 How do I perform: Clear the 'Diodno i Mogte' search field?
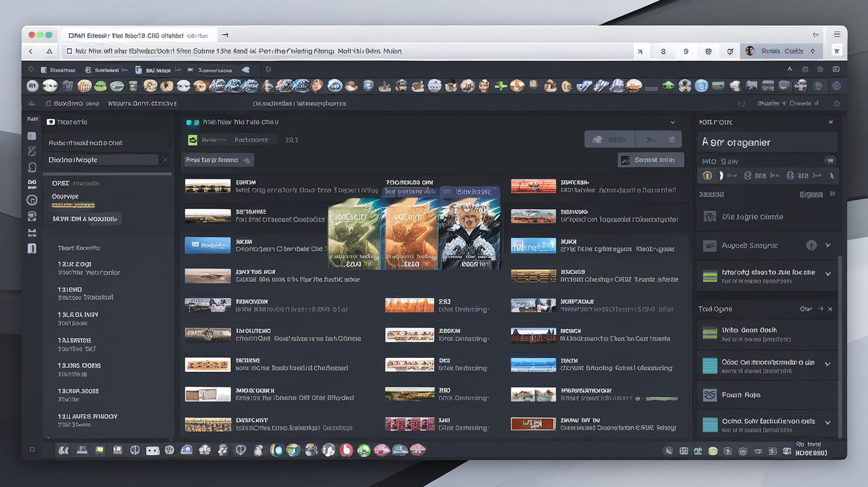(x=165, y=160)
